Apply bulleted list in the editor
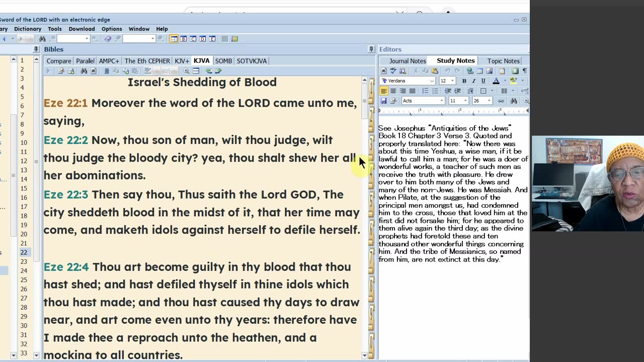 [x=435, y=91]
